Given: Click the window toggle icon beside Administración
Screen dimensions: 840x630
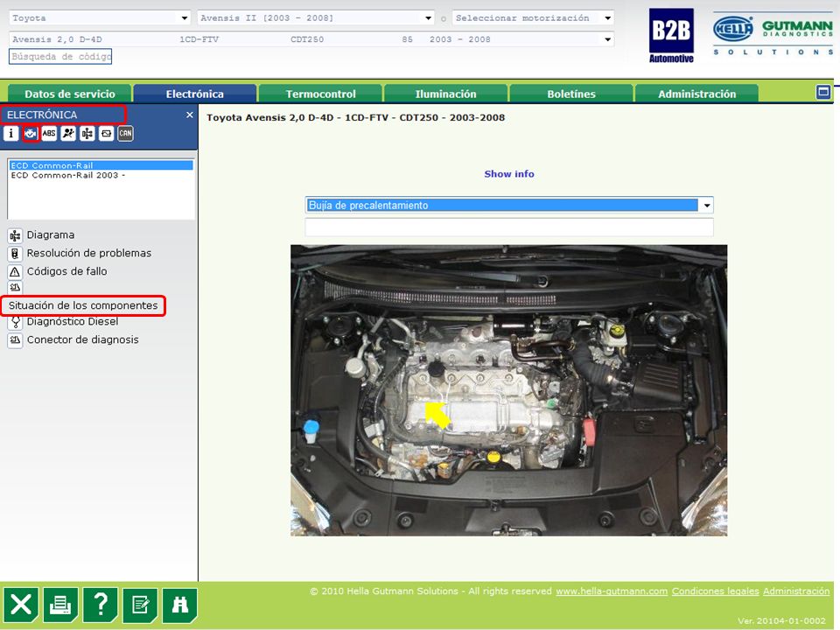Looking at the screenshot, I should click(823, 92).
